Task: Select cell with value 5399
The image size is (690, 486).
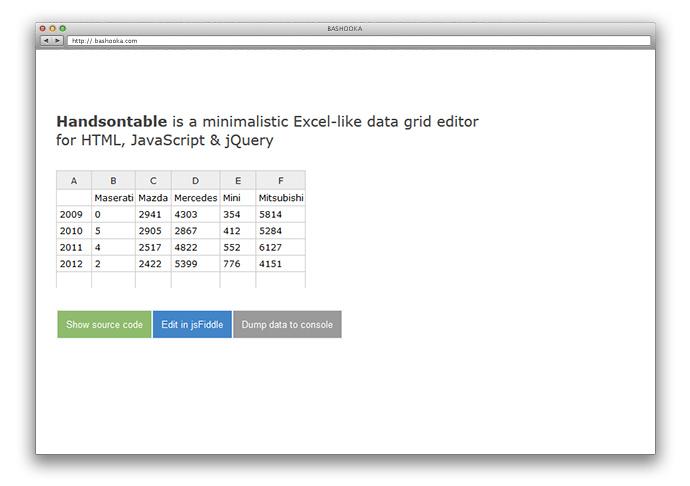Action: point(195,264)
